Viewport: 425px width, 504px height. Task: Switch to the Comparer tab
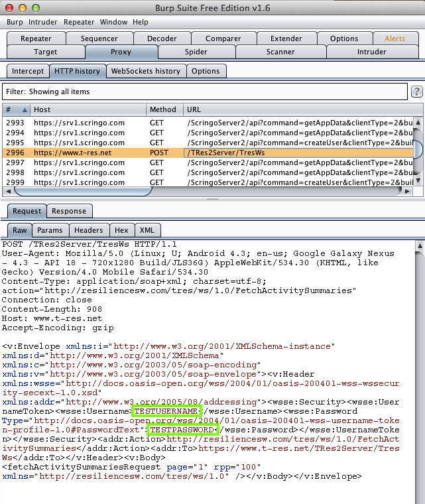223,38
